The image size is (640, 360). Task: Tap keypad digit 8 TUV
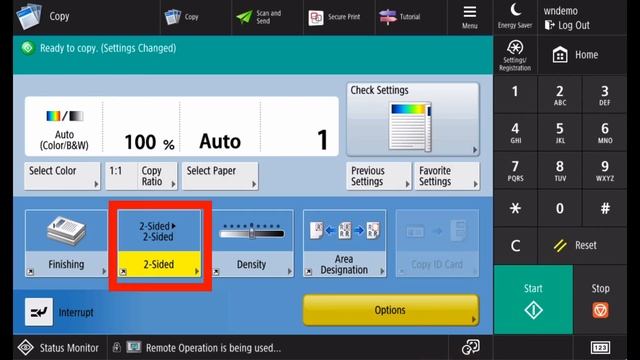point(560,170)
